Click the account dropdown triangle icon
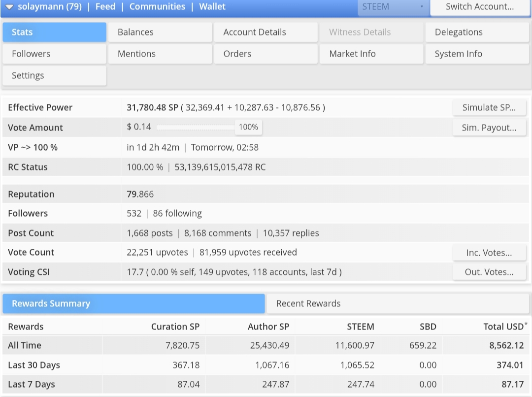532x397 pixels. point(9,7)
